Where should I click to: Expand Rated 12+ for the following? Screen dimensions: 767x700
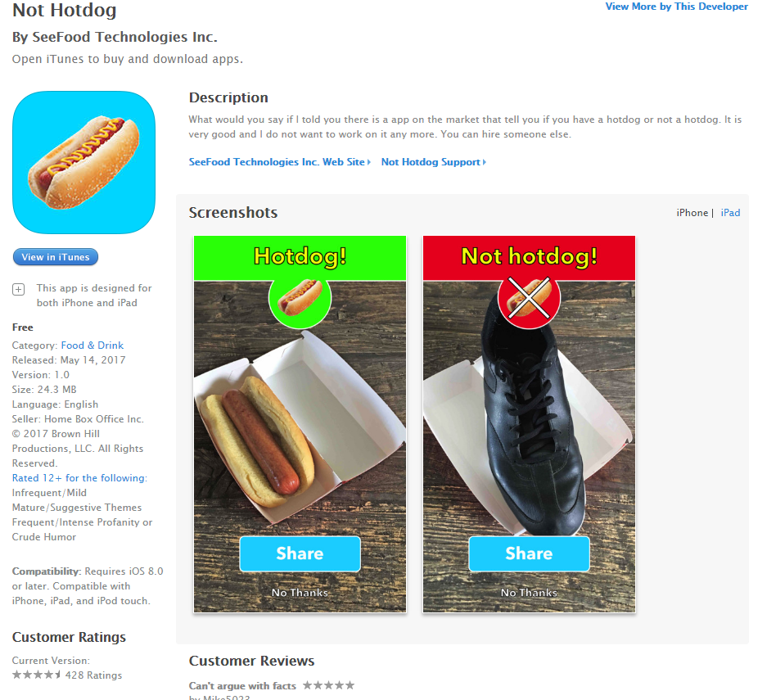point(79,478)
